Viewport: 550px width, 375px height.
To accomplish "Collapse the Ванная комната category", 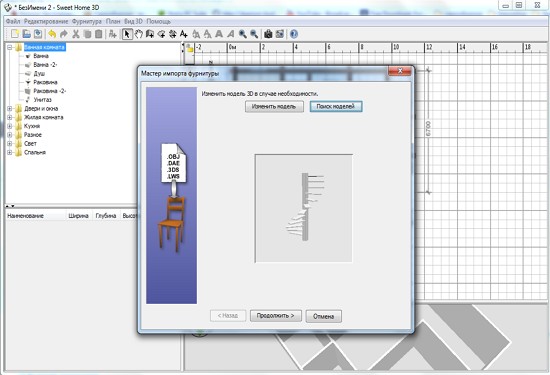I will coord(10,47).
